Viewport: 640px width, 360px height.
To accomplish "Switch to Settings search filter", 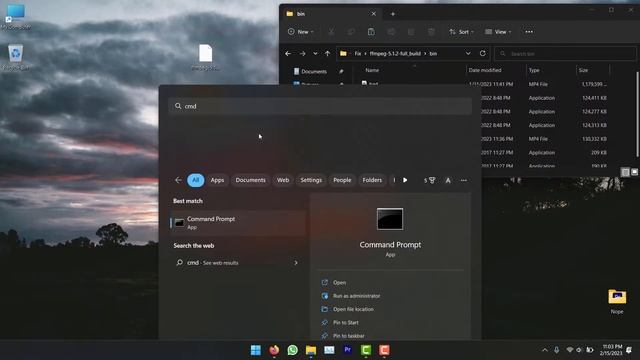I will (311, 180).
